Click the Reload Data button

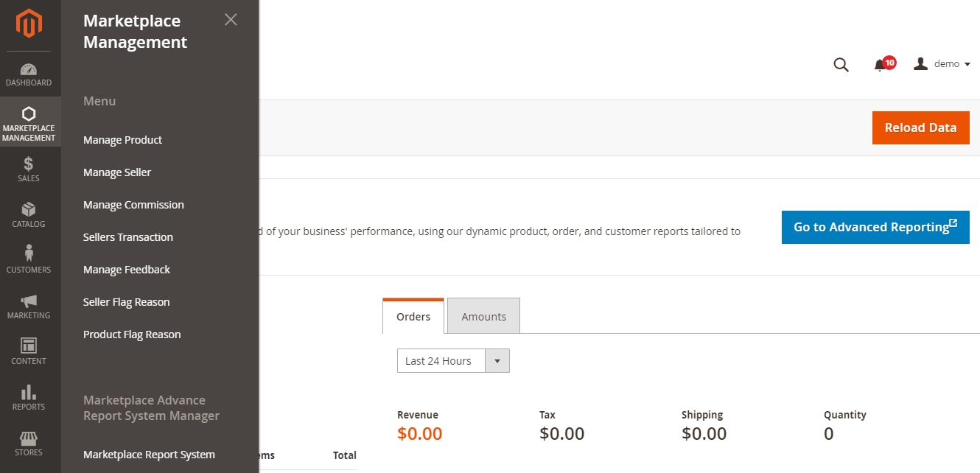tap(920, 127)
